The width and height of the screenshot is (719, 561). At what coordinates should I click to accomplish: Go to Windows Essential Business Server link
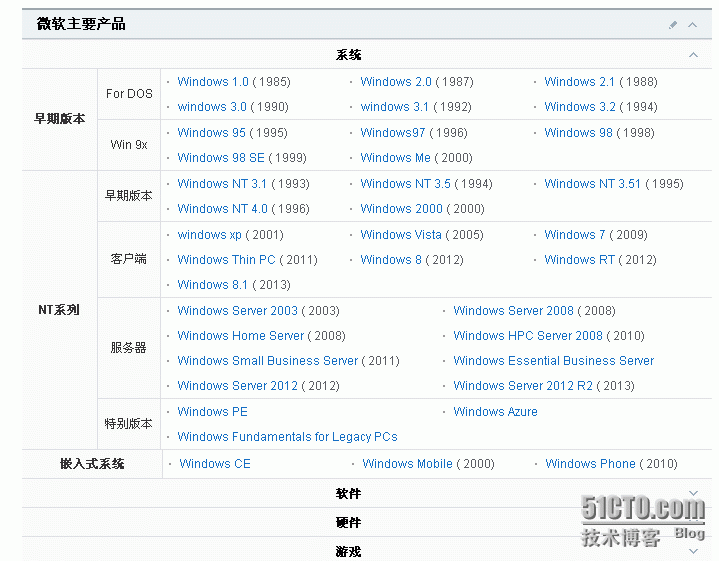click(553, 361)
